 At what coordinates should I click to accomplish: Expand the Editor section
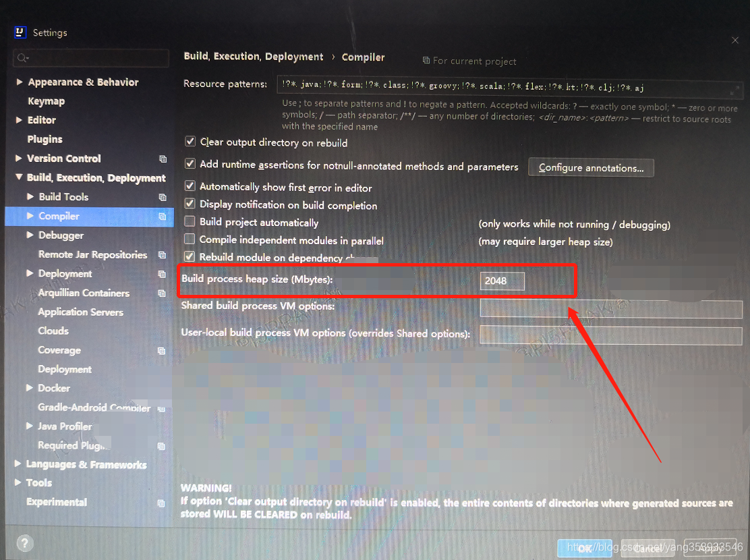tap(19, 119)
